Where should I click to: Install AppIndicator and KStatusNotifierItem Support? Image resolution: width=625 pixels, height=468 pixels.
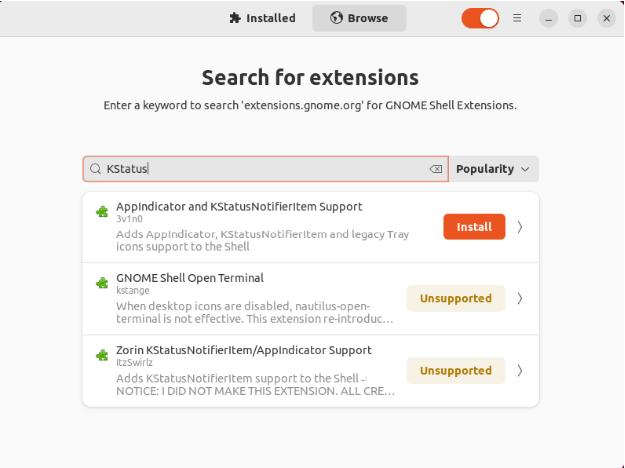click(474, 227)
